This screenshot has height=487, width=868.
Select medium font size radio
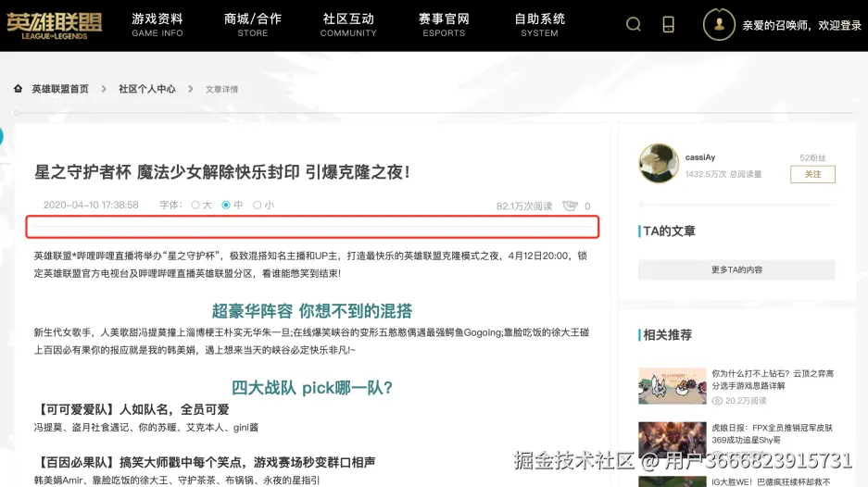[x=226, y=205]
